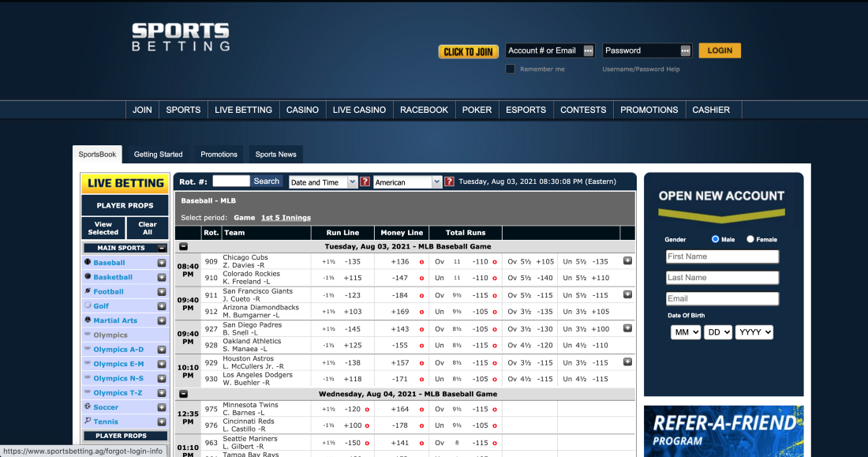This screenshot has width=868, height=457.
Task: Expand more bets for Astros vs Dodgers
Action: tap(627, 361)
